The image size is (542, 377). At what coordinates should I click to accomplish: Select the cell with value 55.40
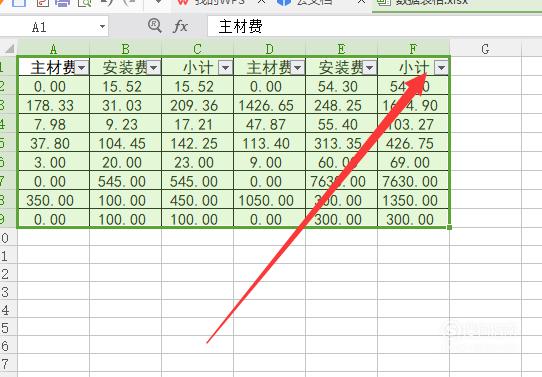coord(341,124)
